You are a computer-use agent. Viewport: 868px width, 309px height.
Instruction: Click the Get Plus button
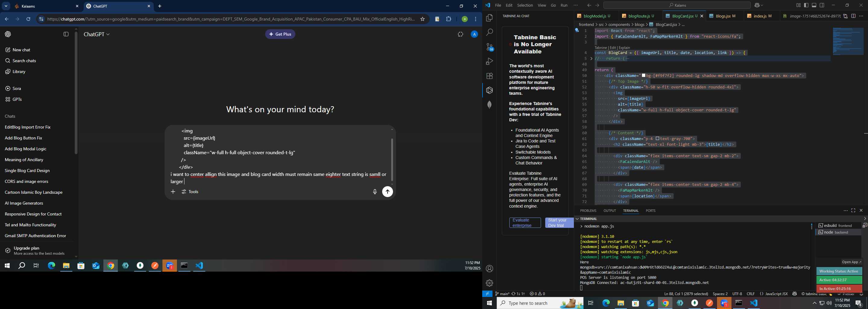[280, 34]
